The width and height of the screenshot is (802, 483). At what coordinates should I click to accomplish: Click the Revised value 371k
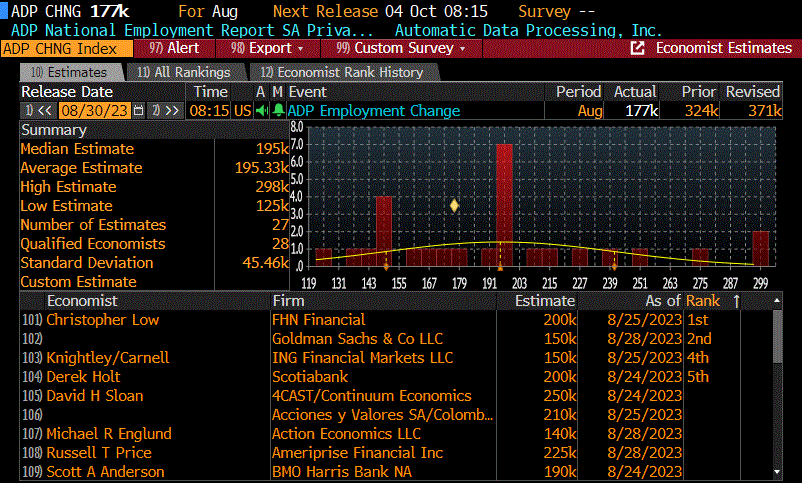point(765,111)
